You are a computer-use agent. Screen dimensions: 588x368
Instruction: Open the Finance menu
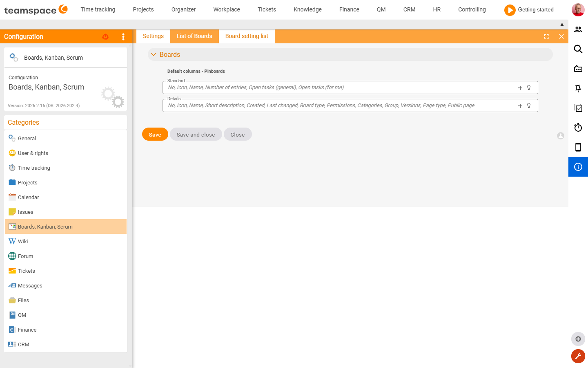pyautogui.click(x=349, y=9)
